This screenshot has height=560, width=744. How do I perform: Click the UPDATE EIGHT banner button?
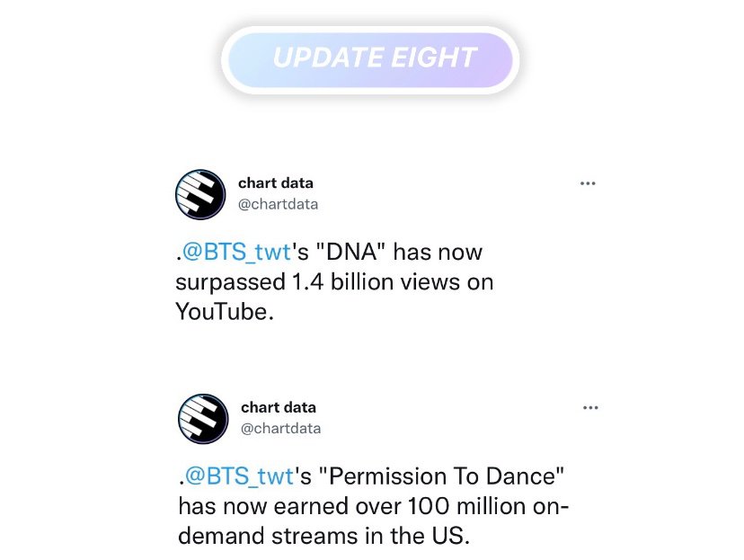click(x=370, y=60)
